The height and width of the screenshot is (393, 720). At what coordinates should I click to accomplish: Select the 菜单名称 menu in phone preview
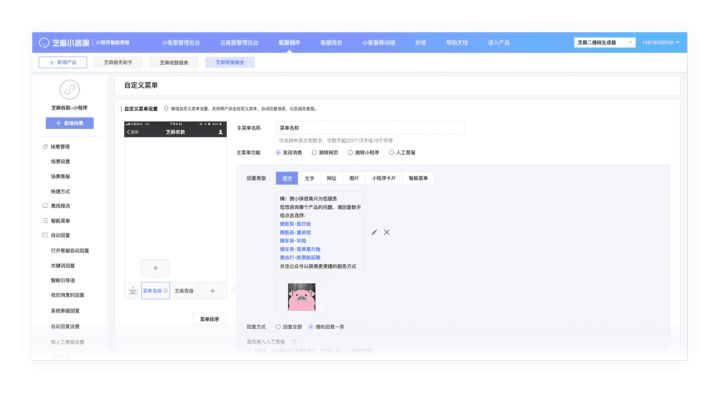(x=156, y=291)
